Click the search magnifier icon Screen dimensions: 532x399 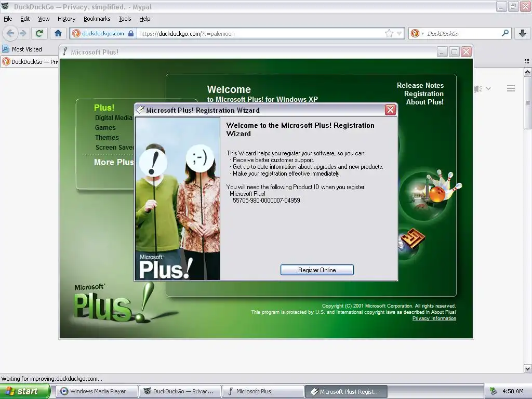tap(505, 33)
